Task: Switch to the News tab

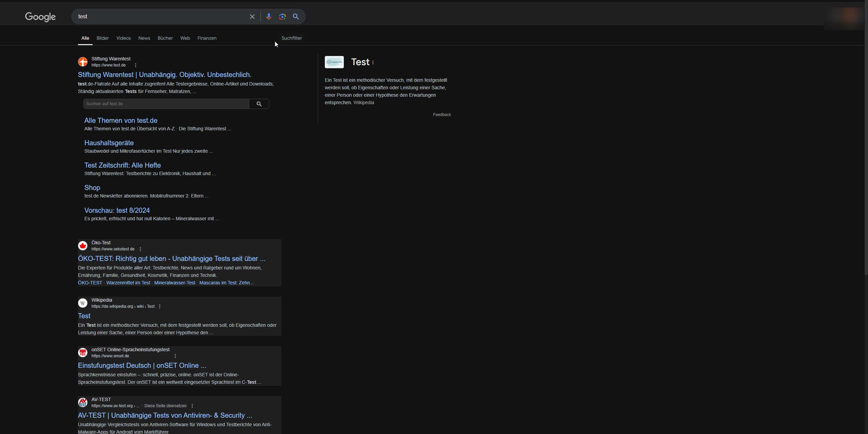Action: tap(144, 38)
